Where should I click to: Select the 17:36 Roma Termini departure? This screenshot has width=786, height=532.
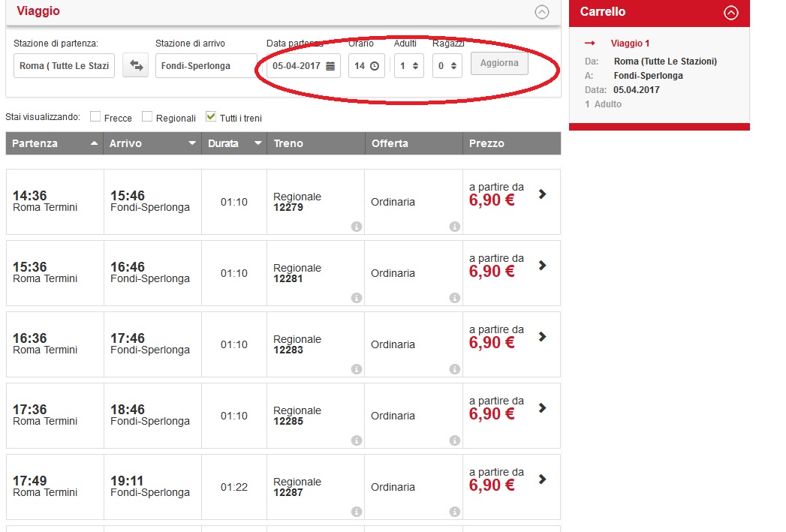click(45, 415)
